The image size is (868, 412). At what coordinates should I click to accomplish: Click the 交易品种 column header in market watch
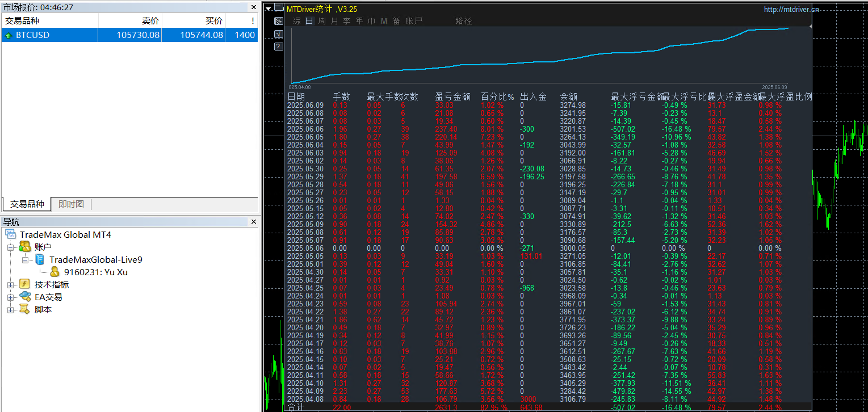(50, 21)
